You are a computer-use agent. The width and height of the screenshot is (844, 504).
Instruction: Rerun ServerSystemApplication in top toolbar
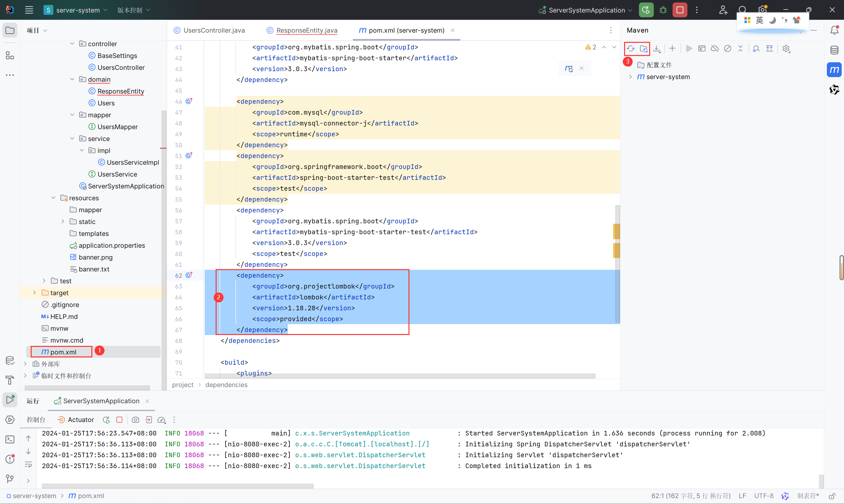tap(646, 10)
